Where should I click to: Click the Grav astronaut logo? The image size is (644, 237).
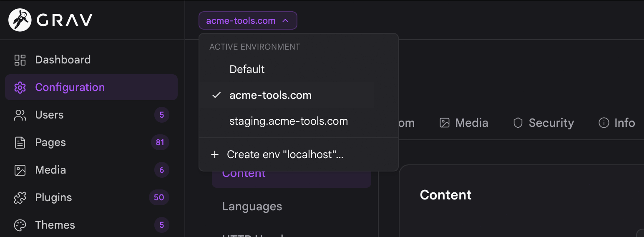[20, 20]
